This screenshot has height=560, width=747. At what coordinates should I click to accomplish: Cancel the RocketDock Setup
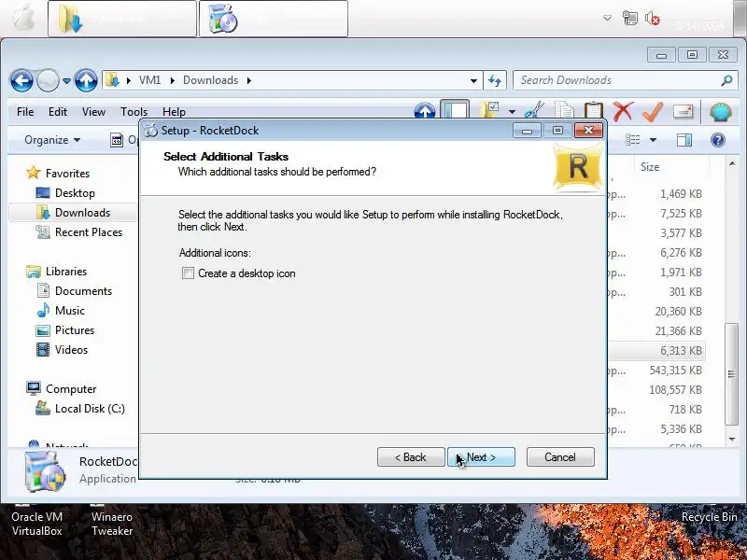click(560, 457)
